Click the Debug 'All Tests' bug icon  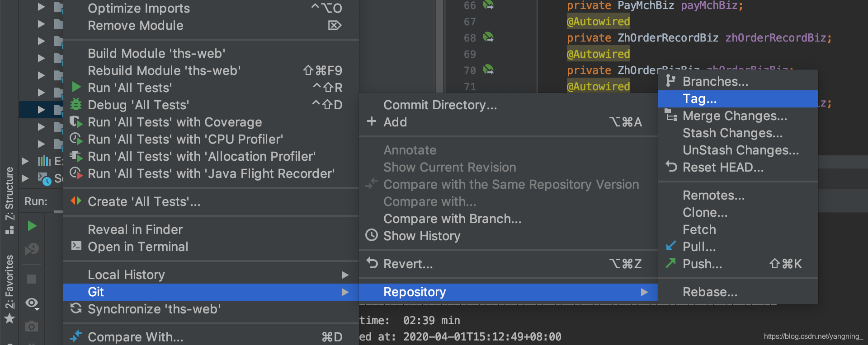click(76, 104)
